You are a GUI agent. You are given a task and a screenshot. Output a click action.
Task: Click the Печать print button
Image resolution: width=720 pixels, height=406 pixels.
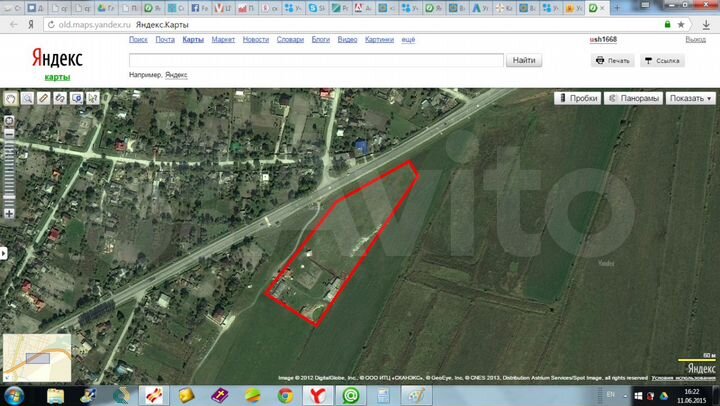[613, 60]
